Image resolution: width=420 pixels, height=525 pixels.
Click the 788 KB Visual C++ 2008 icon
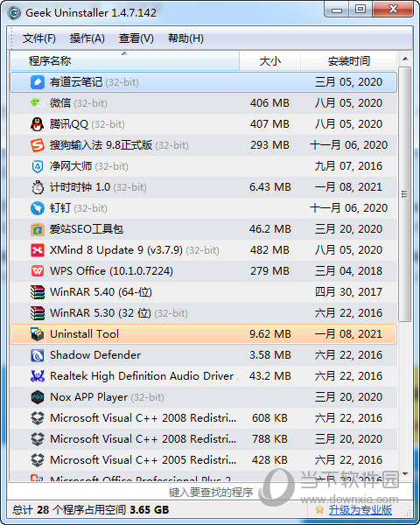click(x=37, y=439)
